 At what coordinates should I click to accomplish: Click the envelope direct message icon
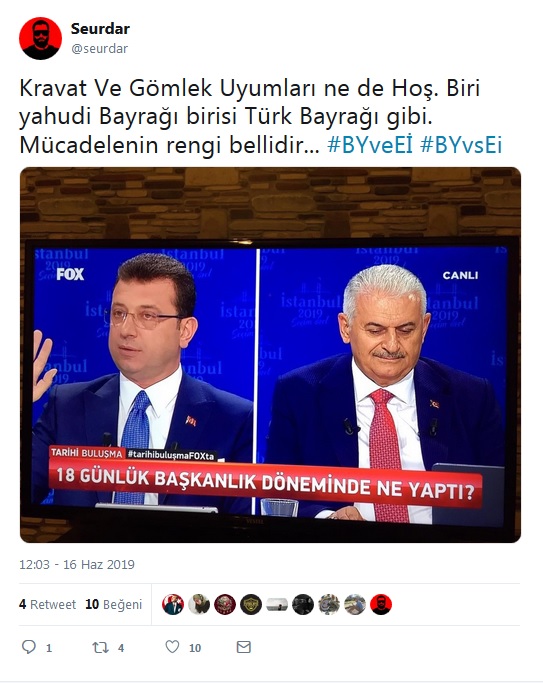tap(243, 647)
